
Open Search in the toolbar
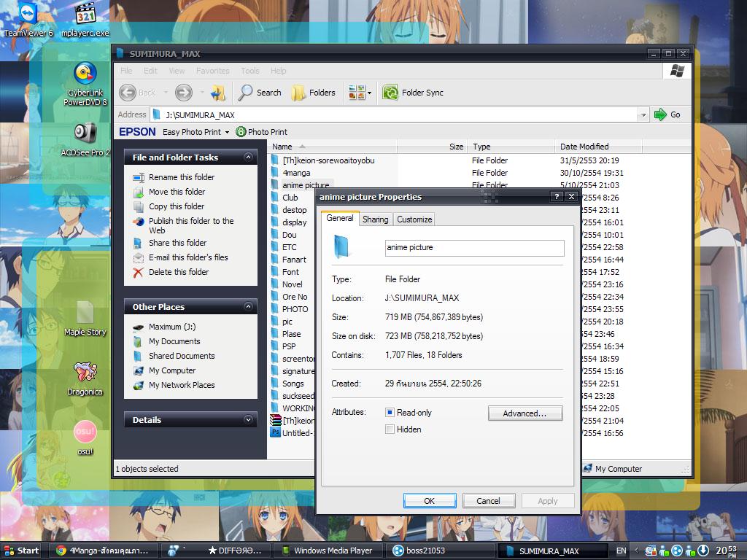point(260,93)
